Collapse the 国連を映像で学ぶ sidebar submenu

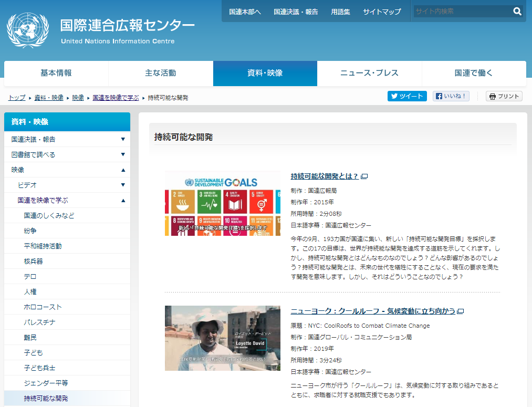[123, 201]
